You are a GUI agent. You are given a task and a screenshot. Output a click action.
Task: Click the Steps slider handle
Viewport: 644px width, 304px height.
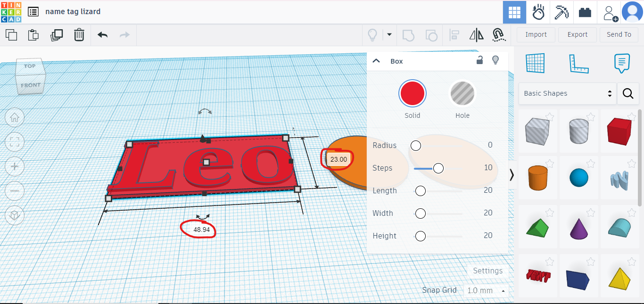coord(438,168)
